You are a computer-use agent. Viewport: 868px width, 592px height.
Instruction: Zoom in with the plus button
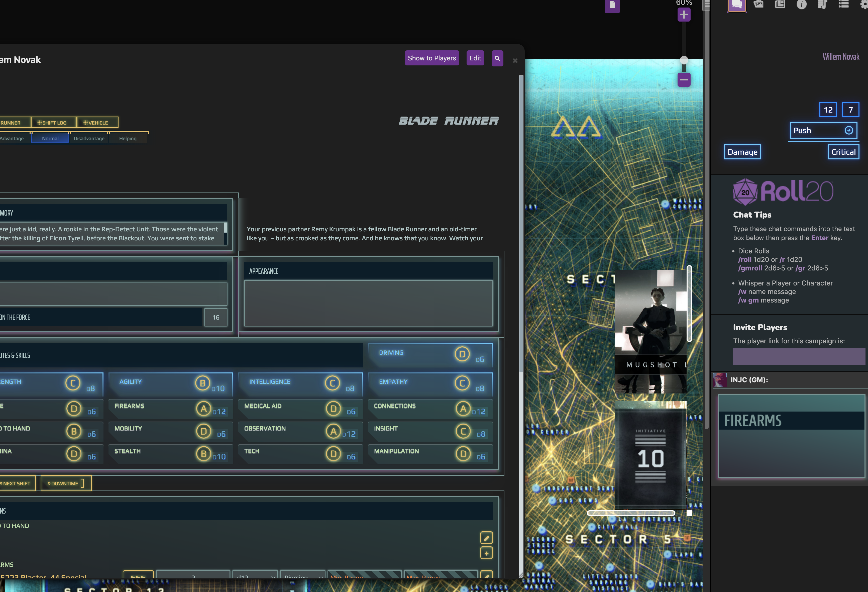[684, 15]
